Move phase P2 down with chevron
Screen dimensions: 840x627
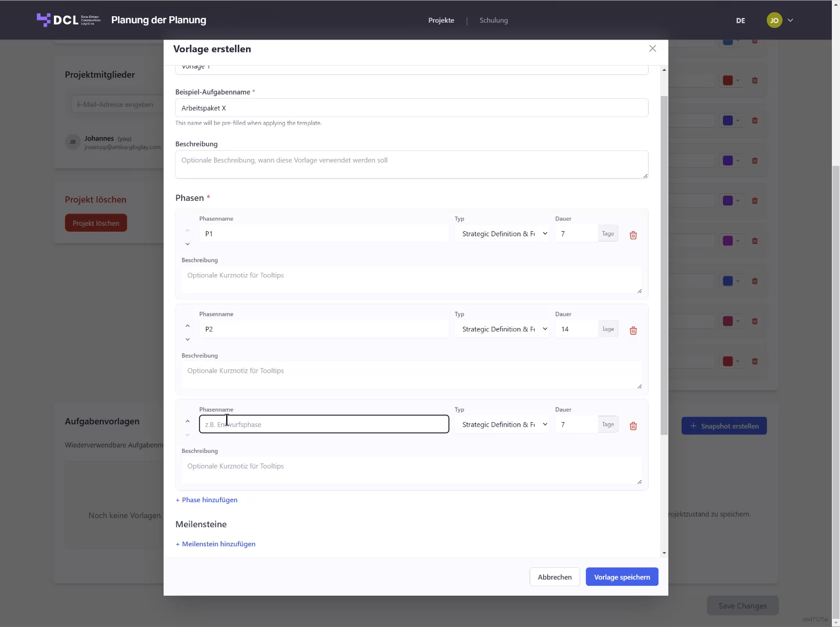[187, 339]
